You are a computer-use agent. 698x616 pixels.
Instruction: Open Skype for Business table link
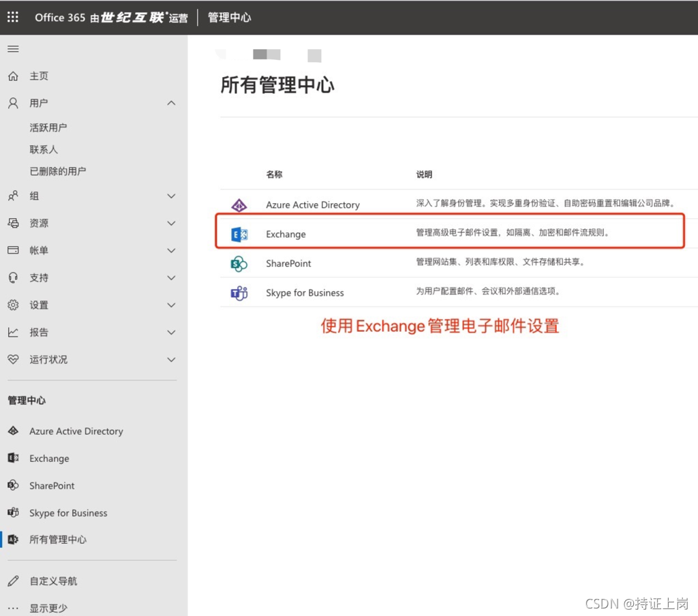click(x=305, y=293)
